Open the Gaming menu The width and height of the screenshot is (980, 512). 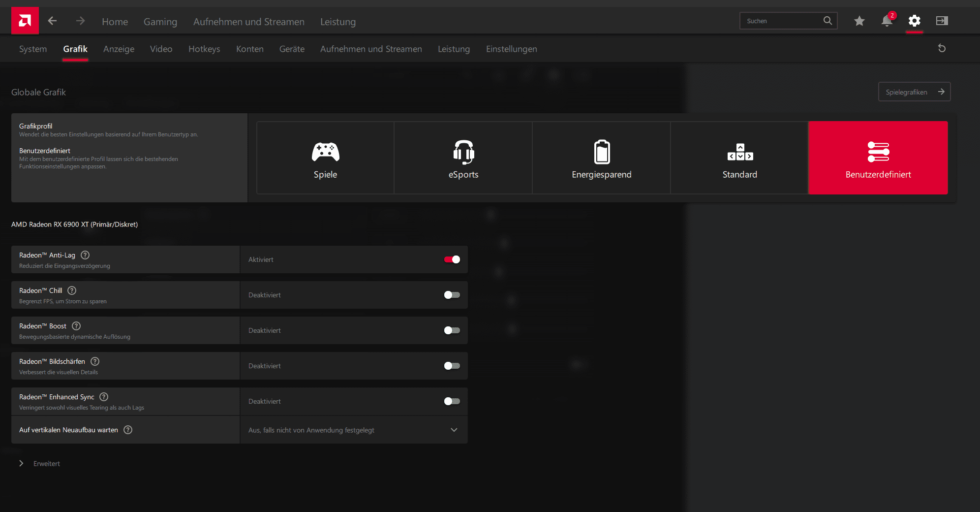(160, 22)
